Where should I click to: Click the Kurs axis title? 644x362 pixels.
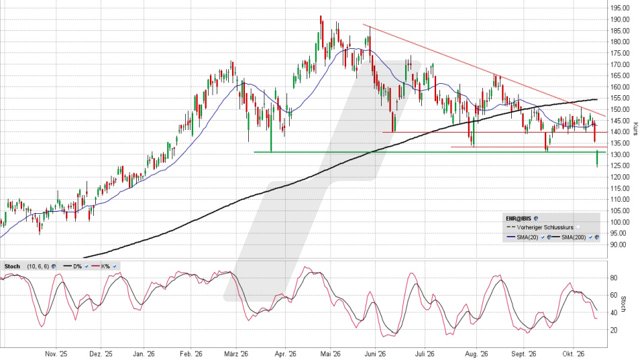(x=635, y=129)
